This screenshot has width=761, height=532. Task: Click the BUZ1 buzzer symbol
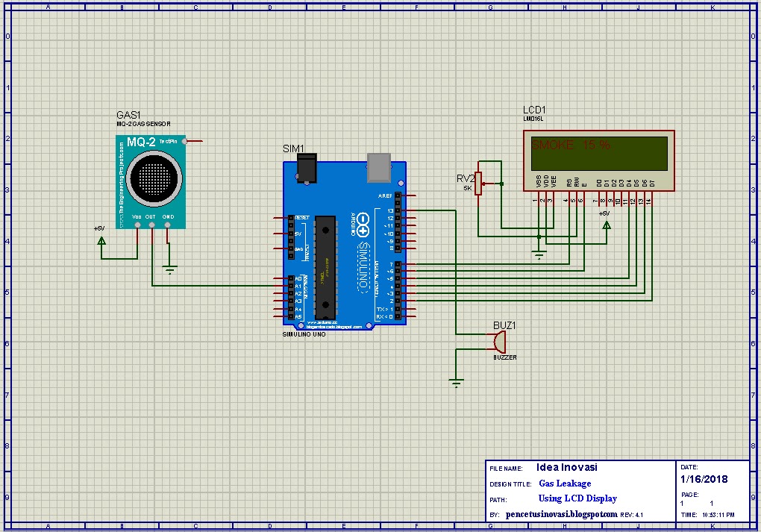coord(498,343)
